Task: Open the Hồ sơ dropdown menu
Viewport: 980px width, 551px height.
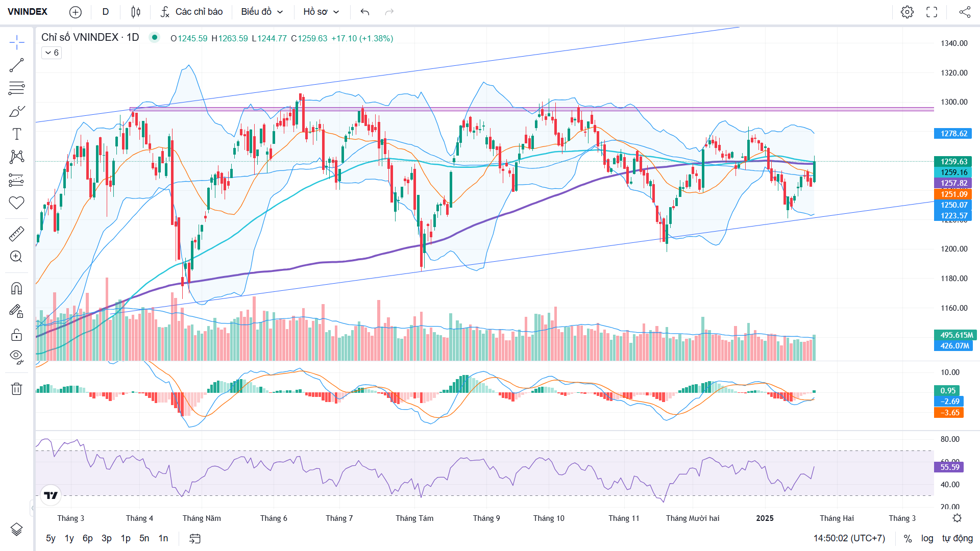Action: tap(321, 12)
